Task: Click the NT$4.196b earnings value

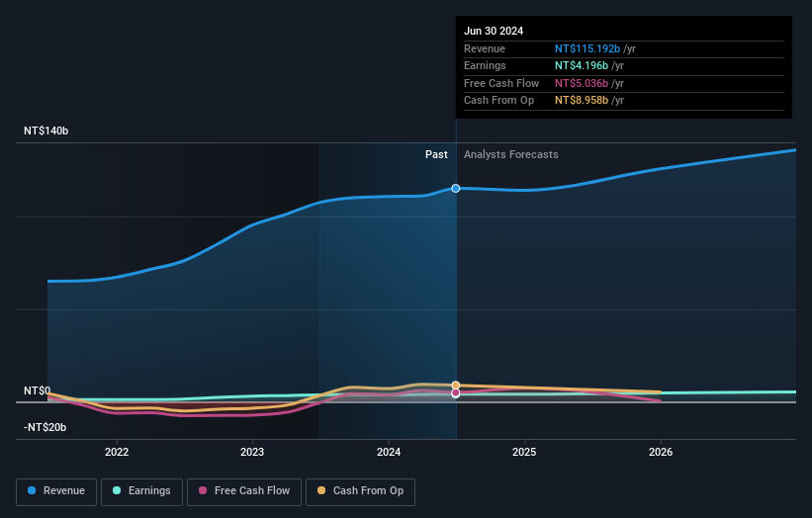Action: click(x=582, y=65)
